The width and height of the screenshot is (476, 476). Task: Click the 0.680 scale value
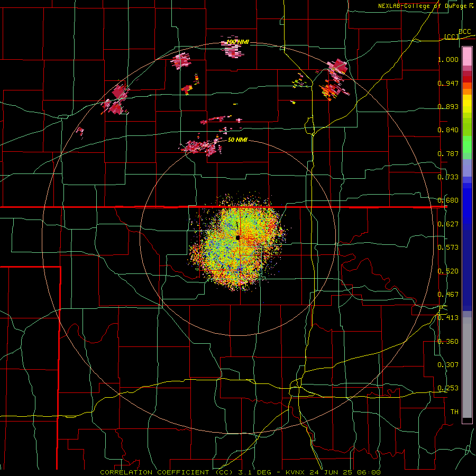point(448,200)
